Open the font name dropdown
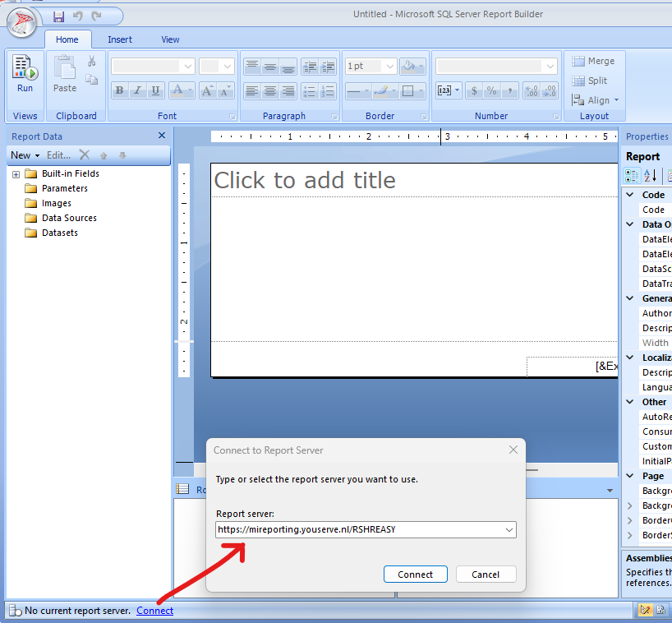Image resolution: width=672 pixels, height=623 pixels. [x=187, y=67]
